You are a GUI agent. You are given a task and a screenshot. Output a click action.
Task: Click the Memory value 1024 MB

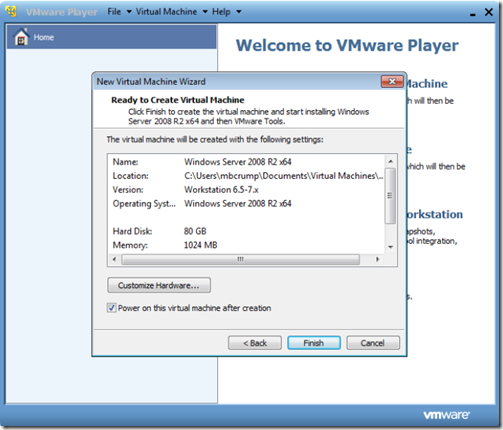pyautogui.click(x=200, y=245)
